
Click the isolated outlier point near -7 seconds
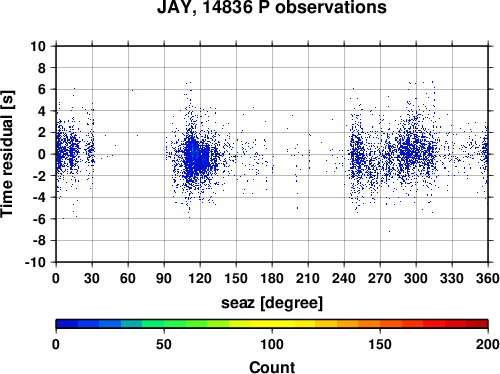click(389, 231)
